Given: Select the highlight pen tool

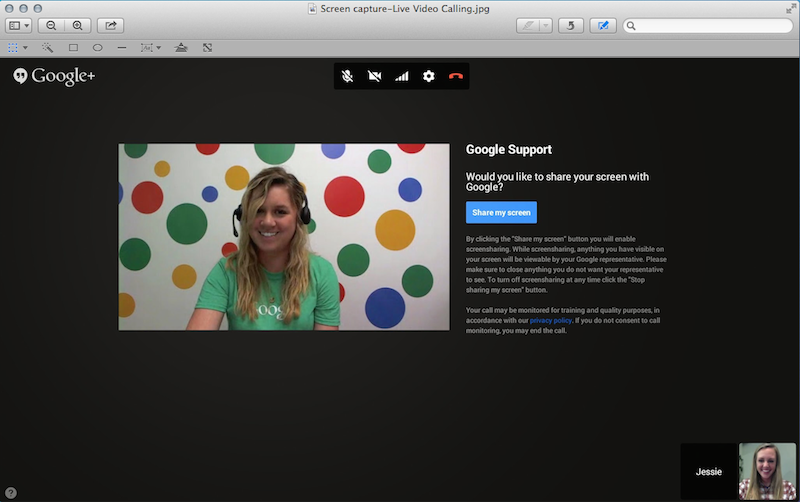Looking at the screenshot, I should 528,26.
